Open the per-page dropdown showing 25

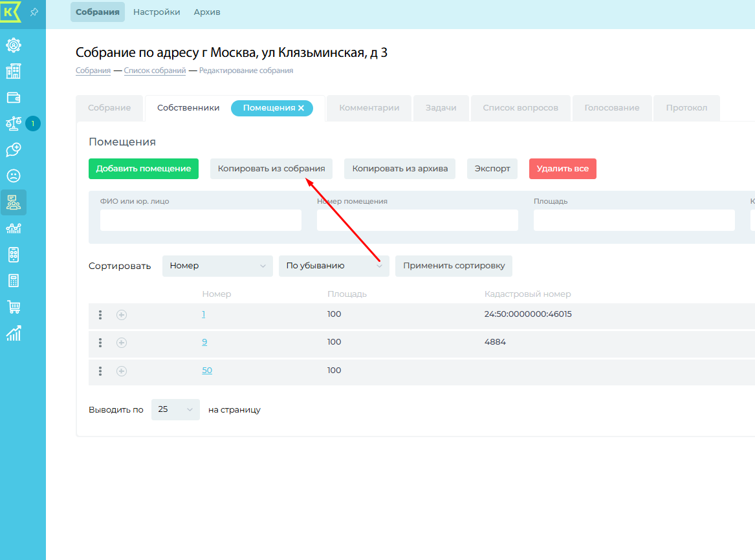175,409
